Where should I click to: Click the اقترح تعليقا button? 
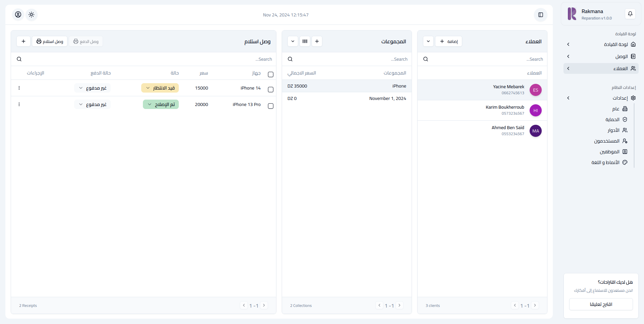pos(601,304)
